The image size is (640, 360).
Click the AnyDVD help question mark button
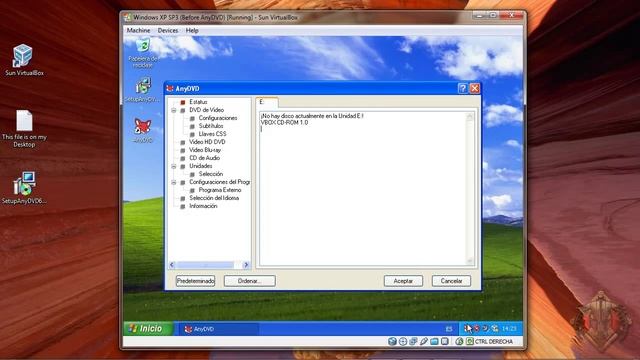click(x=462, y=89)
